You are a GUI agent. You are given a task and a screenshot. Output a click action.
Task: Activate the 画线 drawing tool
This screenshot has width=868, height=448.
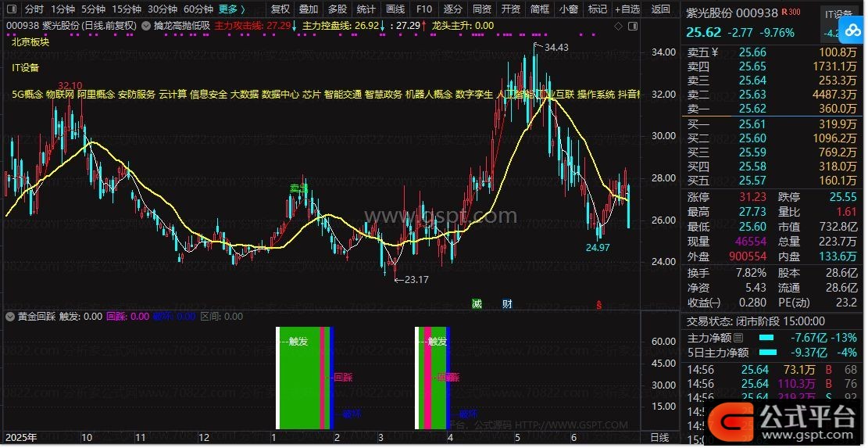[395, 9]
